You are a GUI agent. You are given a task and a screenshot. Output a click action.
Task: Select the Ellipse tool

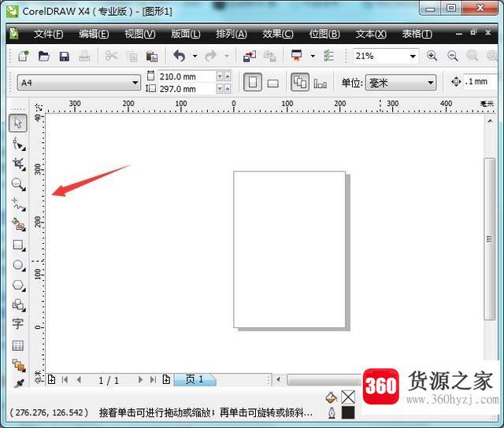point(18,265)
